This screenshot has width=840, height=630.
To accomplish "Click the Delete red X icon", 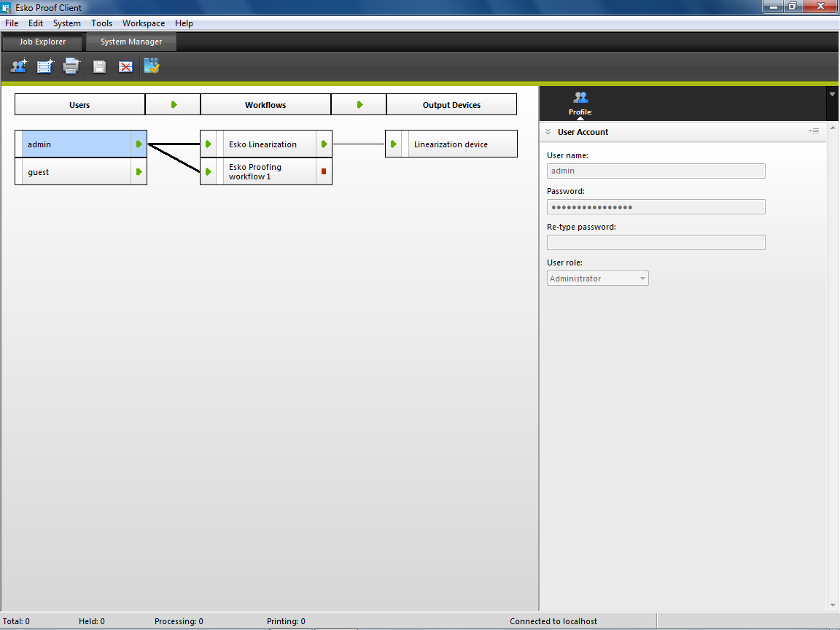I will 125,66.
